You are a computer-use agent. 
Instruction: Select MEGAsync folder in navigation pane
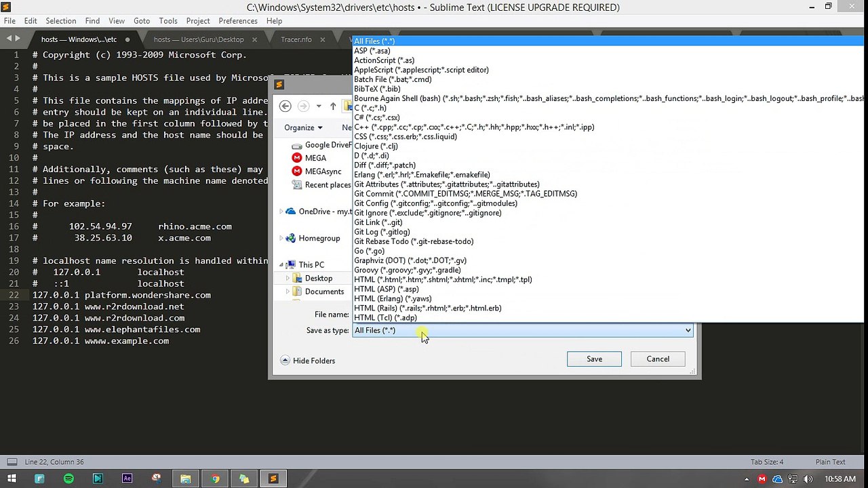pos(317,171)
